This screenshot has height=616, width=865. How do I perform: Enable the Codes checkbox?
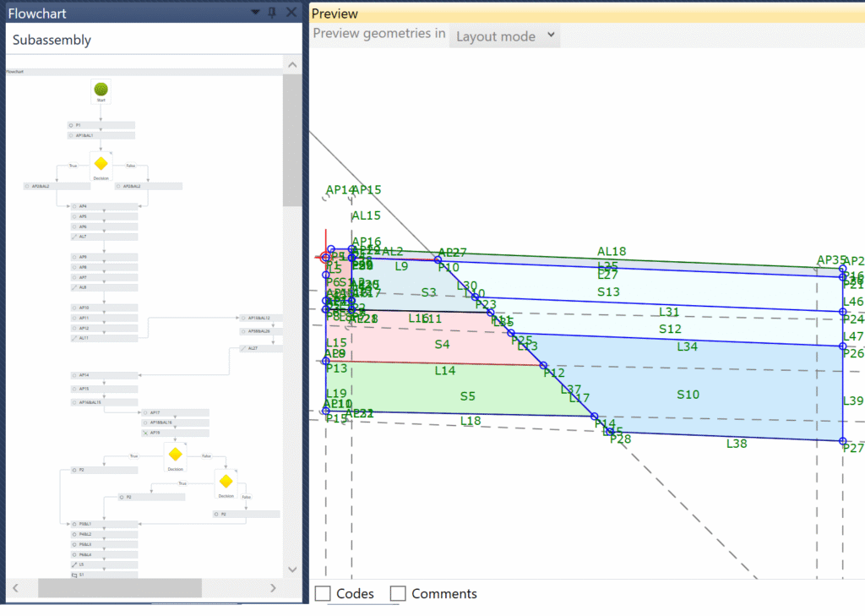coord(323,594)
